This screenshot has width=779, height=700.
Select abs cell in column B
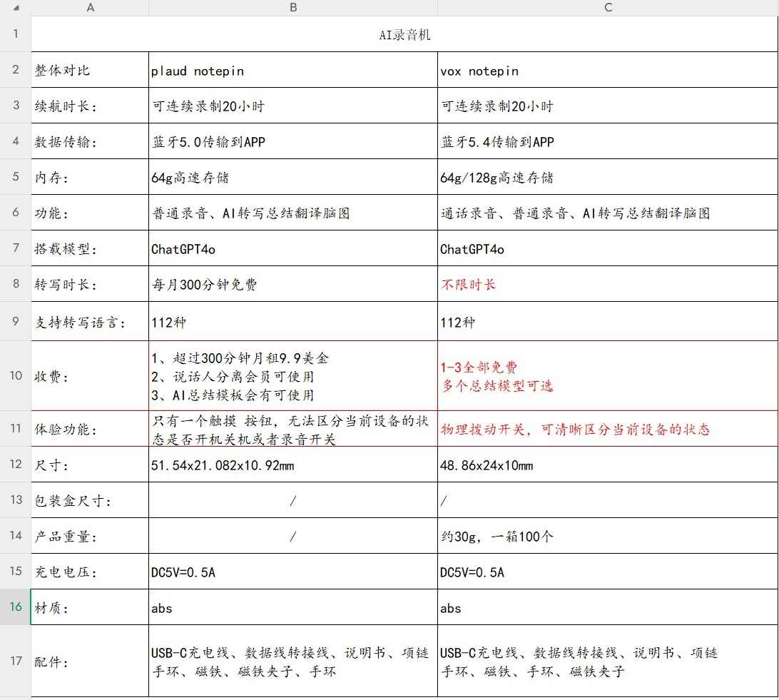coord(293,607)
